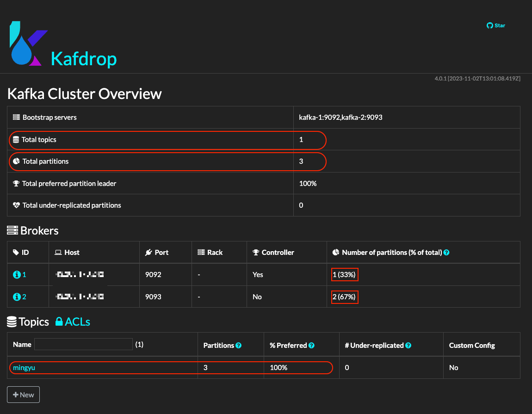This screenshot has width=532, height=414.
Task: Click the Total under-replicated partitions label
Action: 72,205
